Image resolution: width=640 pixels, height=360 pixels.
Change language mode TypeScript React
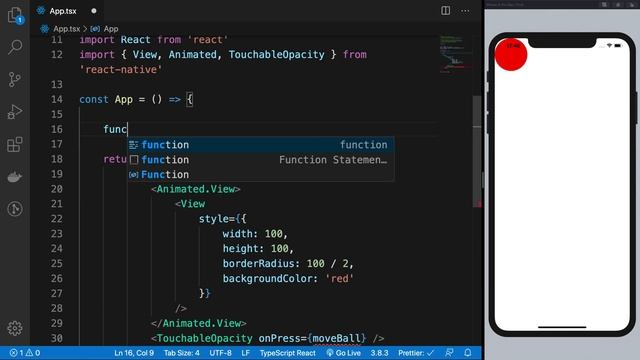[x=287, y=353]
